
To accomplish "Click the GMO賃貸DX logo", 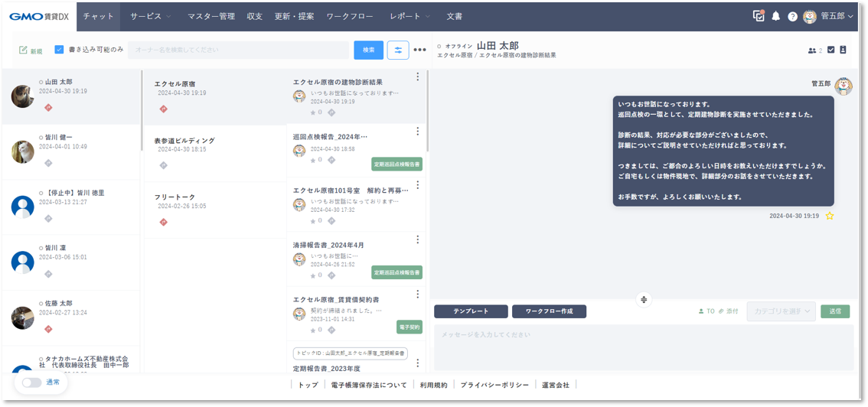I will pyautogui.click(x=39, y=17).
